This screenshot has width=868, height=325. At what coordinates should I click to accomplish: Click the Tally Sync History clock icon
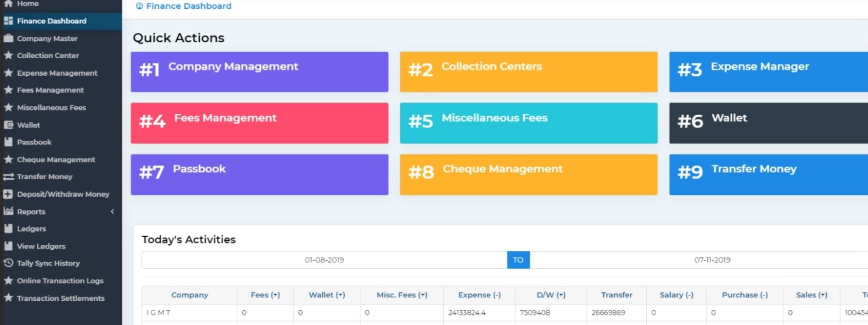pos(8,263)
